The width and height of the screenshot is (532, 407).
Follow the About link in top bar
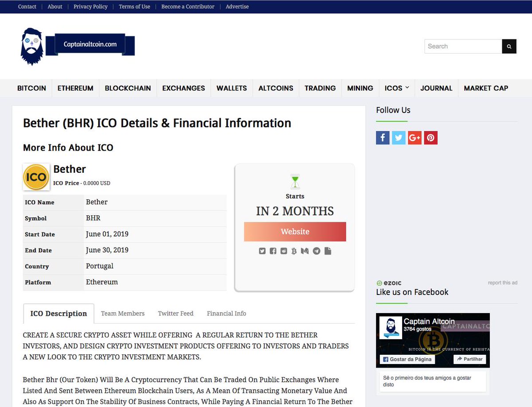[55, 7]
